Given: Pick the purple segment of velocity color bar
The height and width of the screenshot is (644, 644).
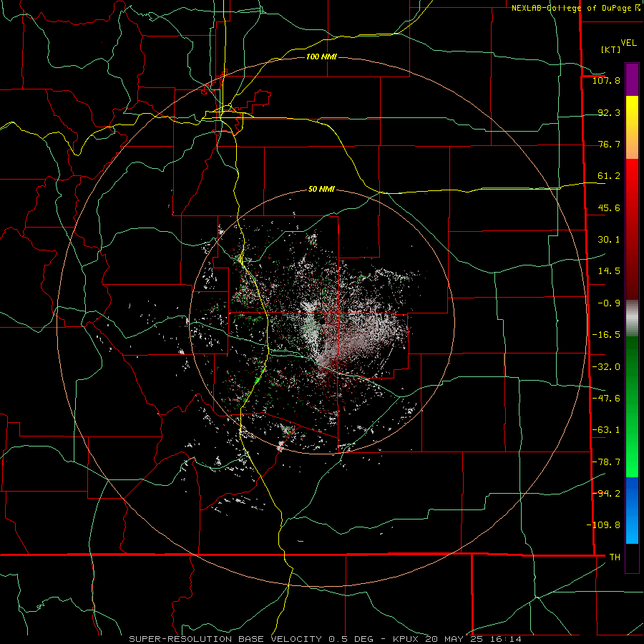Looking at the screenshot, I should point(632,79).
